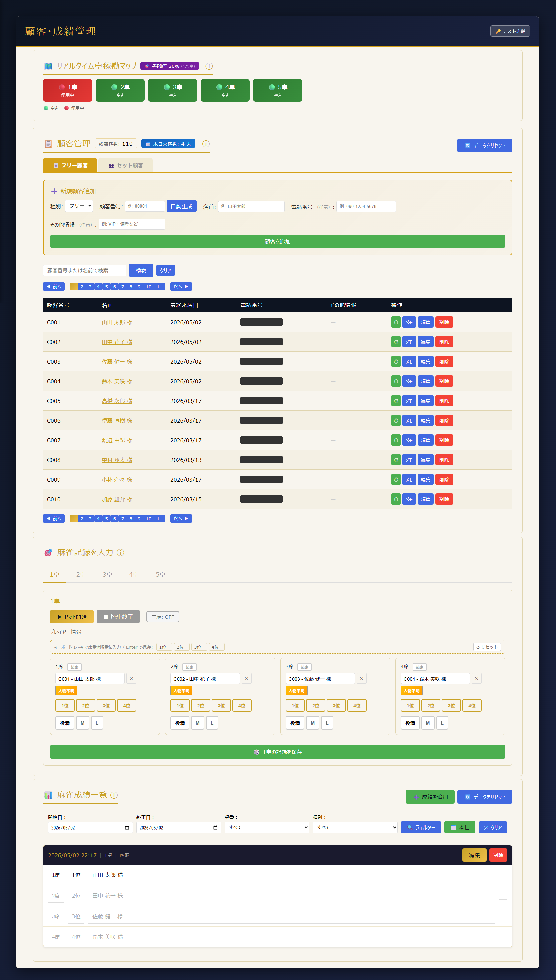Click timer icon in row C007
556x980 pixels.
coord(396,440)
